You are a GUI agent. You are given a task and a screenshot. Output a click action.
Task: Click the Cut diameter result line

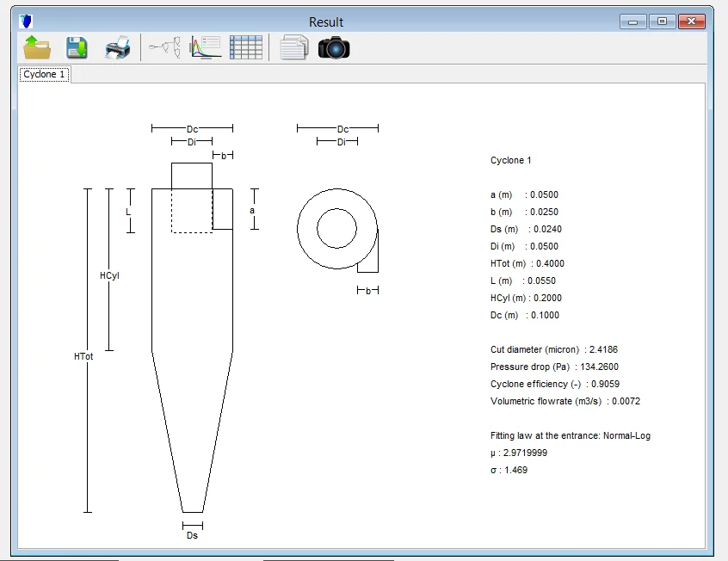[x=553, y=350]
